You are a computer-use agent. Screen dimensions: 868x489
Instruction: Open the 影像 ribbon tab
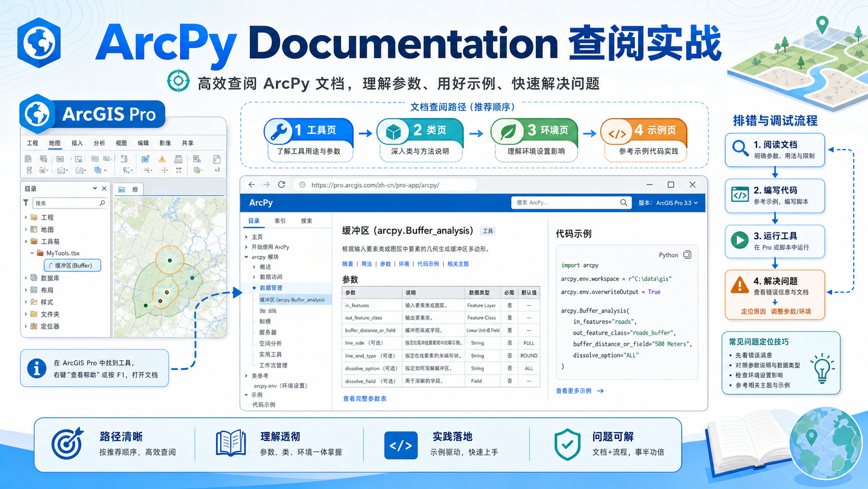coord(165,143)
